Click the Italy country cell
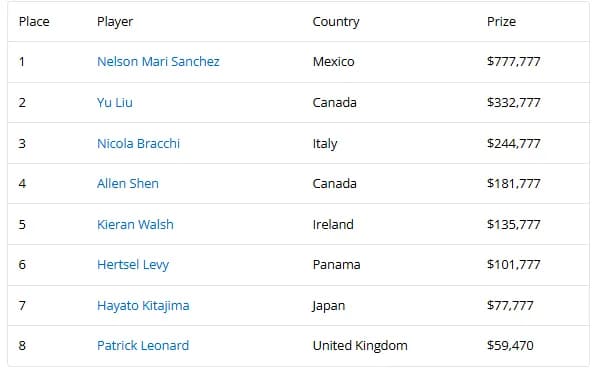This screenshot has width=596, height=374. [x=325, y=144]
